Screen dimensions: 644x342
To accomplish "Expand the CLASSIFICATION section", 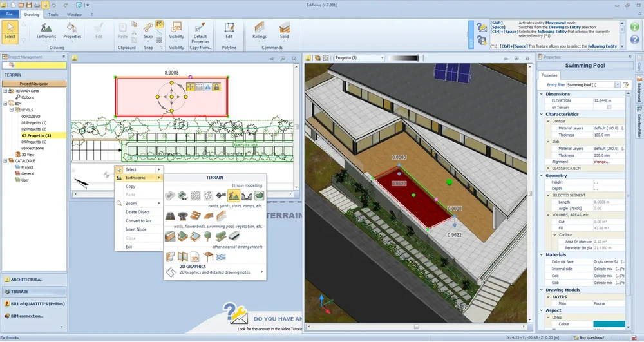I will (x=548, y=168).
